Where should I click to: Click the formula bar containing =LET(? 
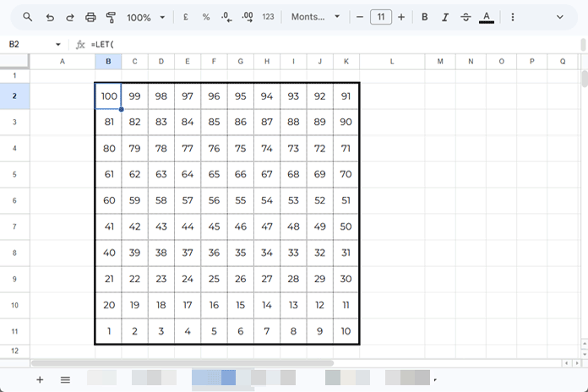click(334, 45)
